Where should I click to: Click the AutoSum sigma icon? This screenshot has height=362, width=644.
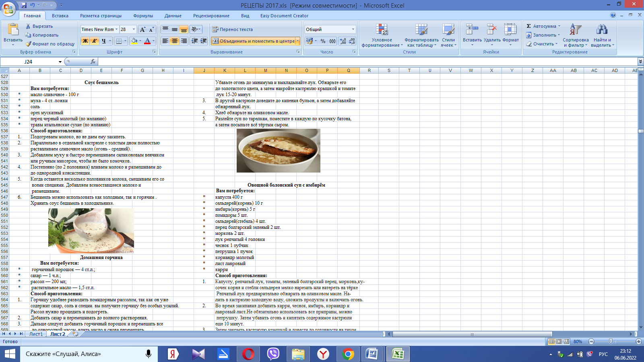click(529, 26)
